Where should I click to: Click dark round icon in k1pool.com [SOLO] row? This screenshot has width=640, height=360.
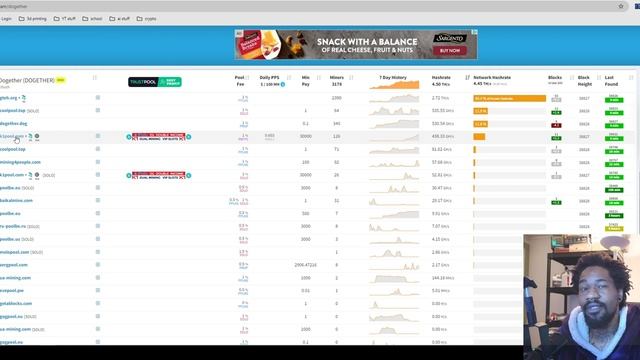click(x=37, y=175)
